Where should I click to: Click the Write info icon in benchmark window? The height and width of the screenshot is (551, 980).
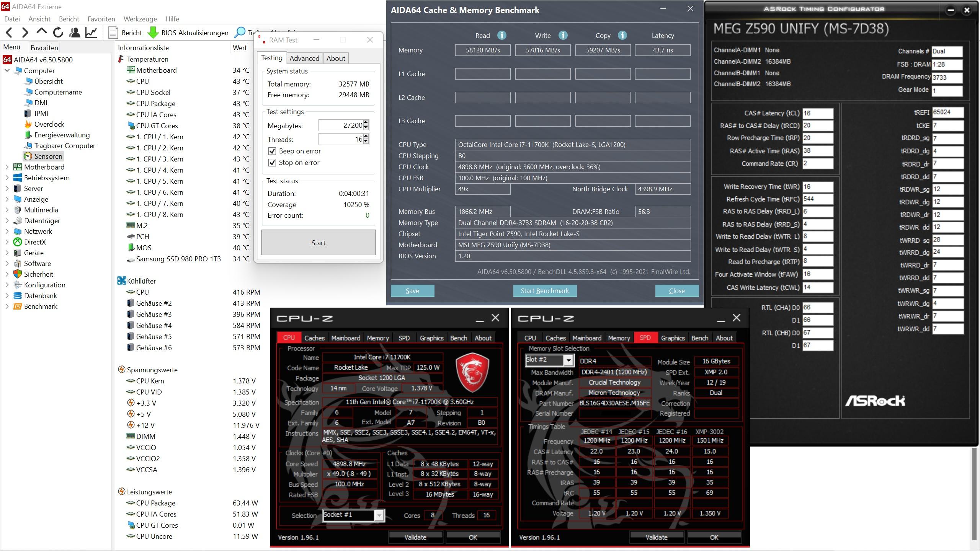(x=563, y=35)
